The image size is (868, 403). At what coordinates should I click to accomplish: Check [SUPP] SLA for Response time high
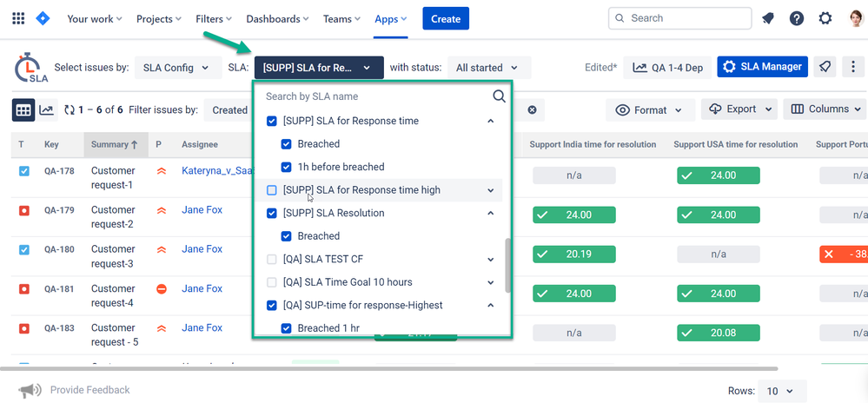(272, 190)
